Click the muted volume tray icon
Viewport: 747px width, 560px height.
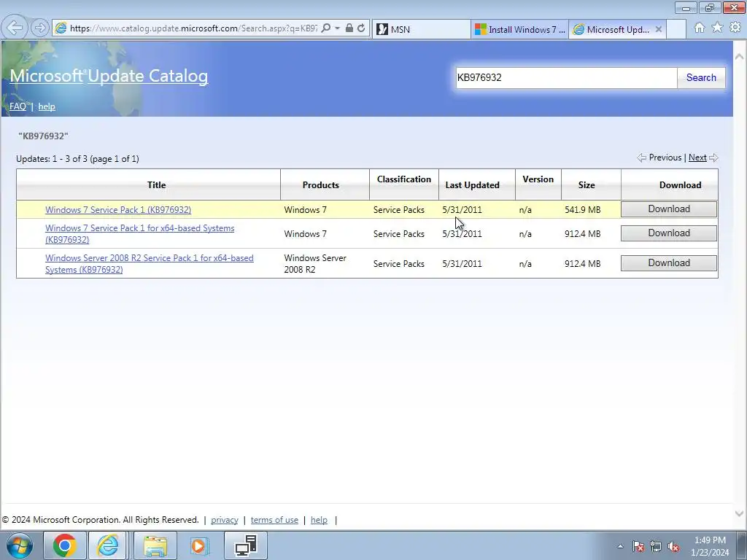673,547
